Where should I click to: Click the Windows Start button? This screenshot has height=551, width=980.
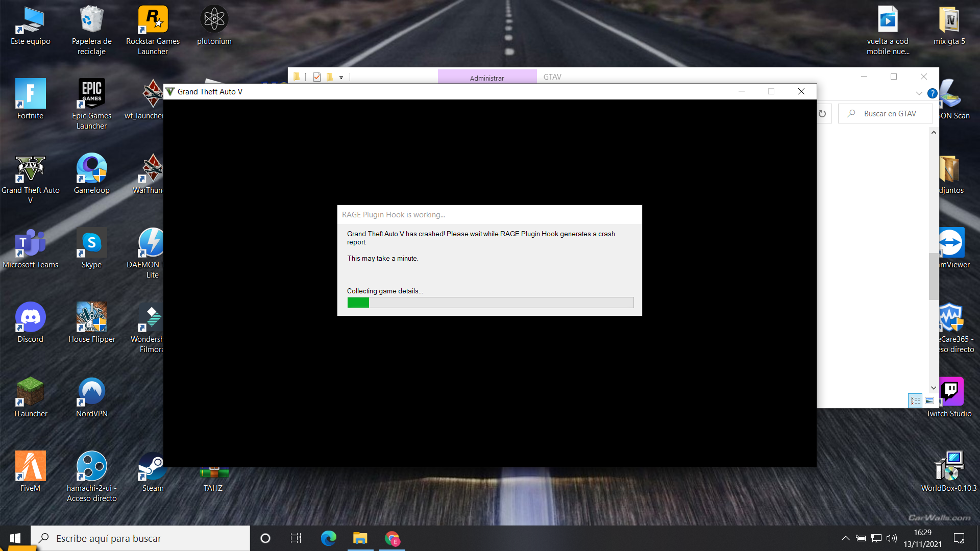pos(15,538)
